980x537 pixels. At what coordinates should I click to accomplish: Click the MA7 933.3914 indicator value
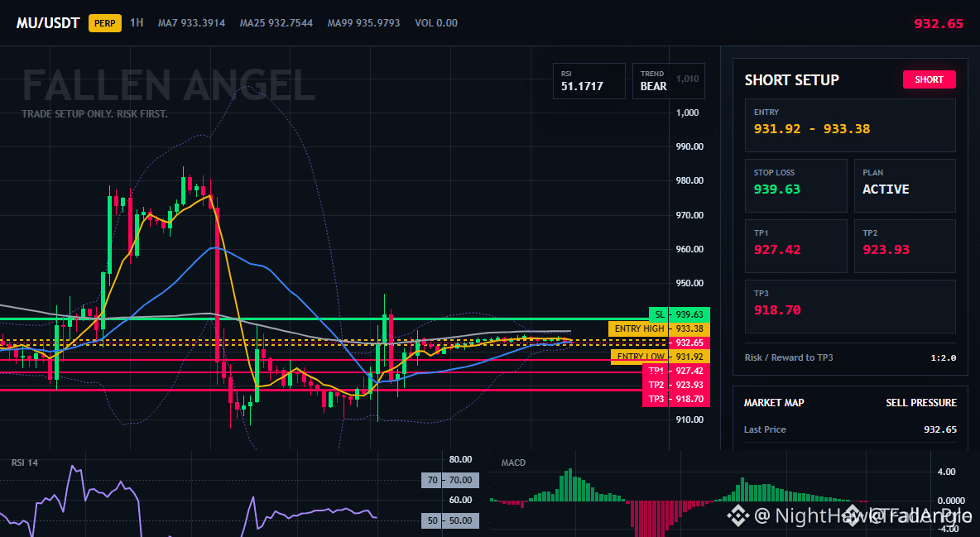(x=191, y=23)
